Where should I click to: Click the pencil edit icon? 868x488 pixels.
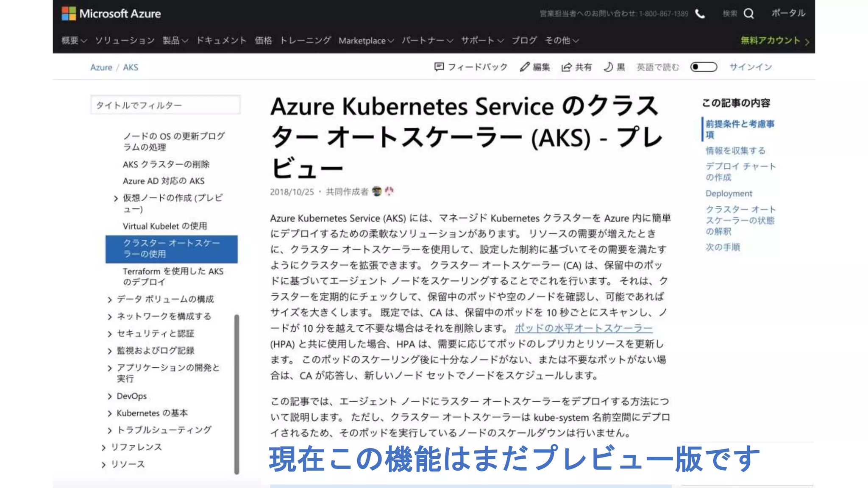[x=525, y=67]
